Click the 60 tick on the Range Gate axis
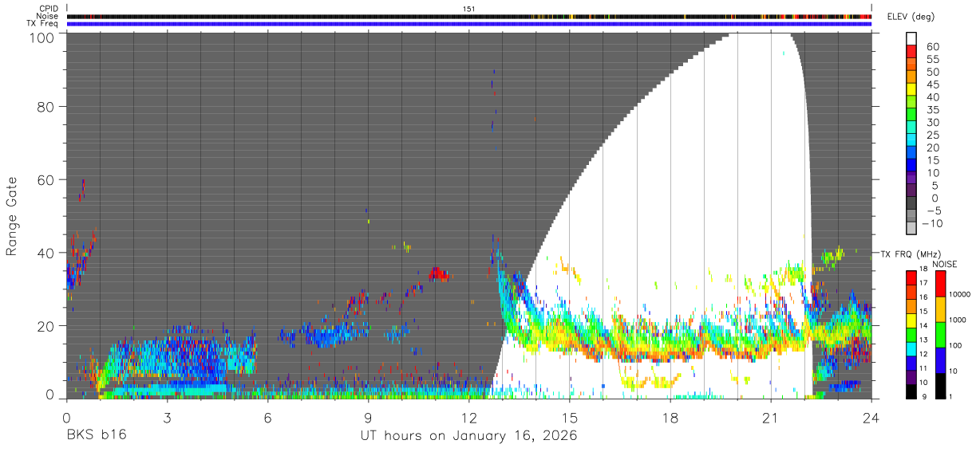 [46, 179]
